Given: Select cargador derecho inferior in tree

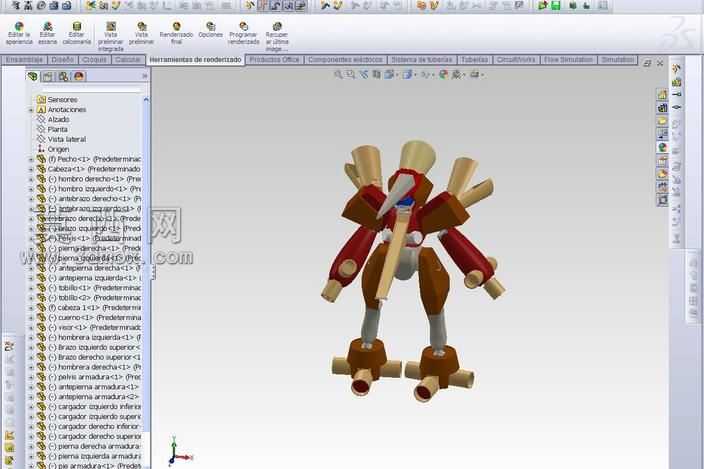Looking at the screenshot, I should pyautogui.click(x=88, y=426).
